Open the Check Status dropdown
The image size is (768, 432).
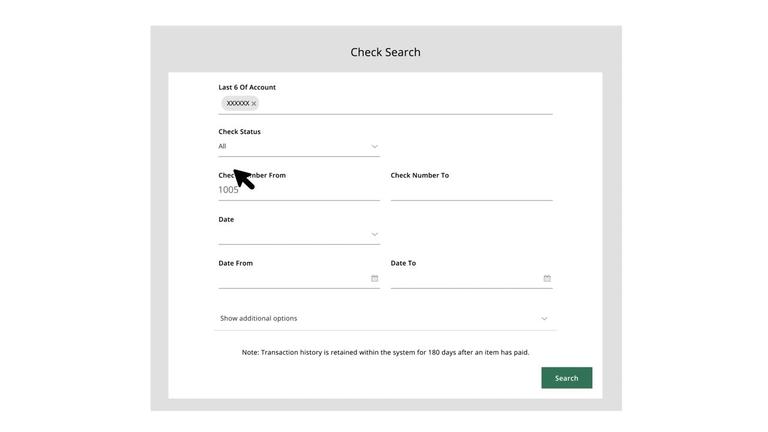click(299, 146)
